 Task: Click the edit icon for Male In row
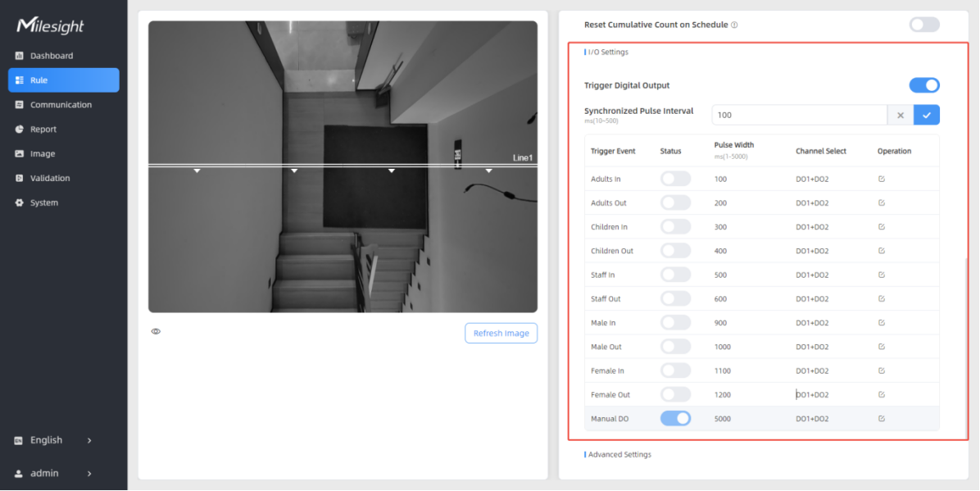[x=881, y=323]
